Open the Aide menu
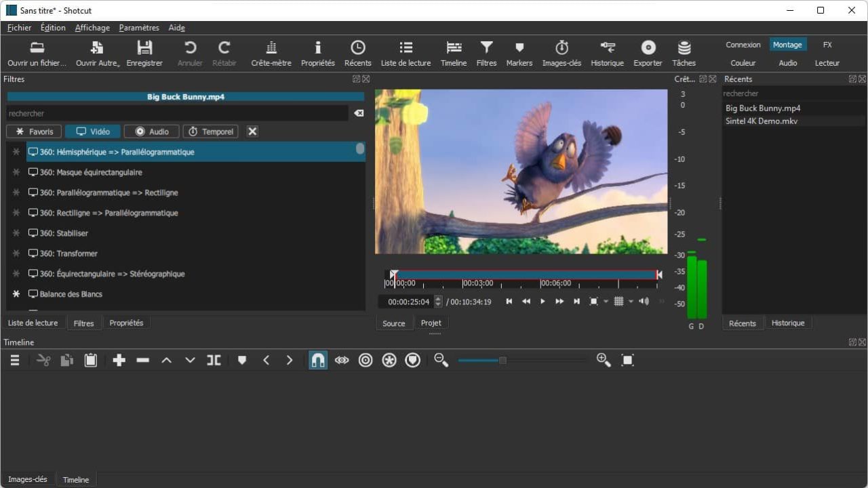The width and height of the screenshot is (868, 488). (x=176, y=28)
